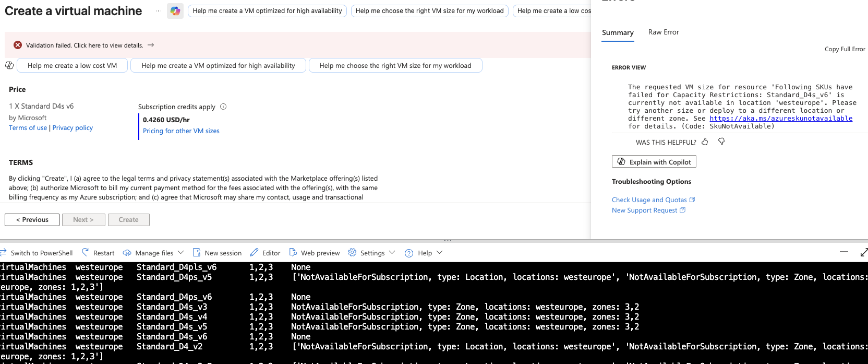Click the Settings gear icon in Cloud Shell
This screenshot has height=364, width=868.
(352, 252)
